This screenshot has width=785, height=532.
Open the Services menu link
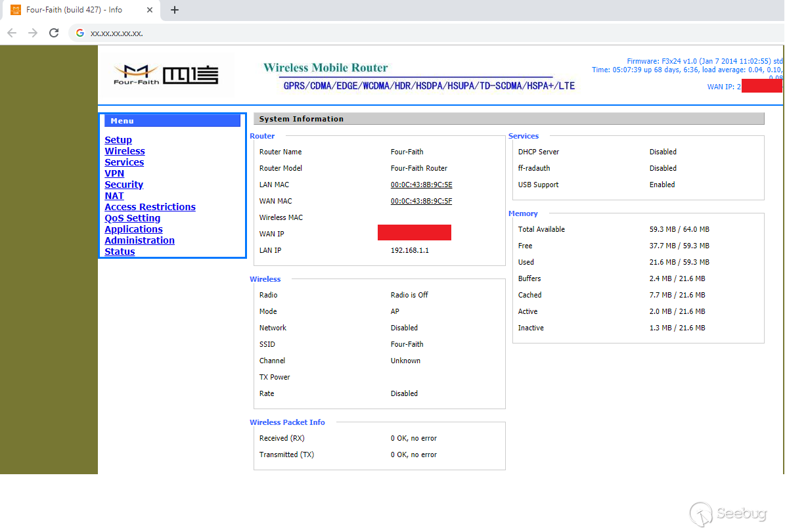tap(124, 162)
